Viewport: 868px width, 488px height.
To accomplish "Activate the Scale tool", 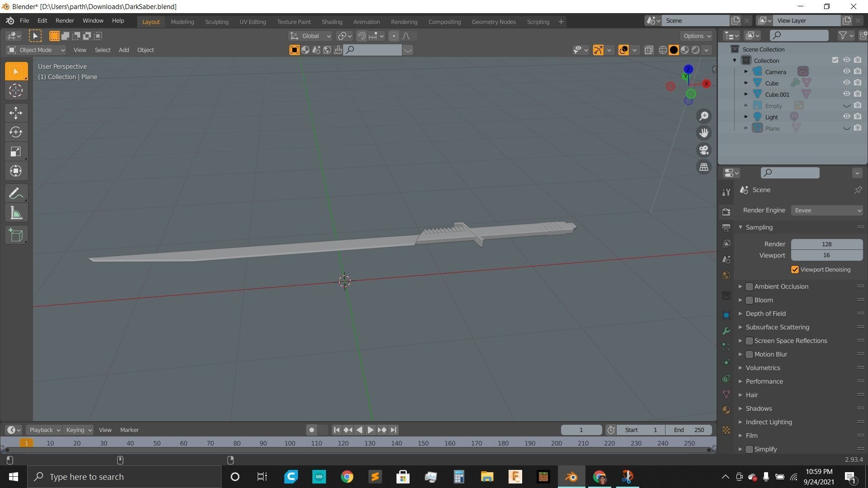I will point(16,151).
